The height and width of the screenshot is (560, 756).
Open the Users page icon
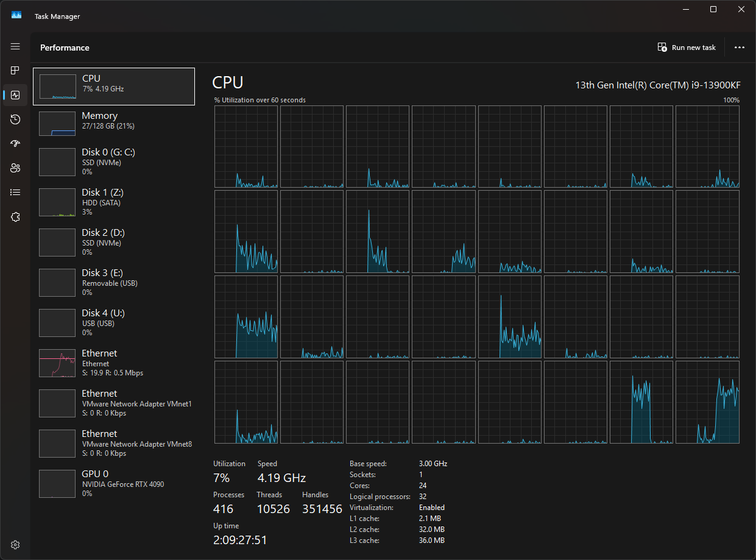tap(15, 168)
